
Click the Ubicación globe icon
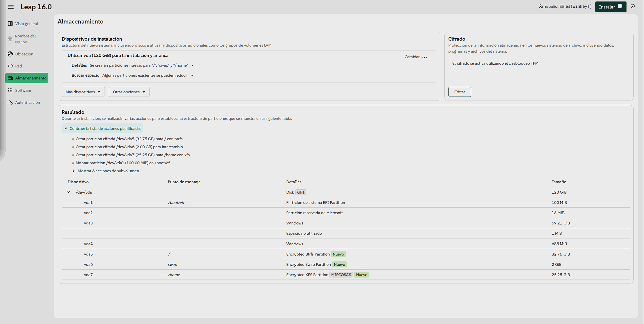(10, 54)
